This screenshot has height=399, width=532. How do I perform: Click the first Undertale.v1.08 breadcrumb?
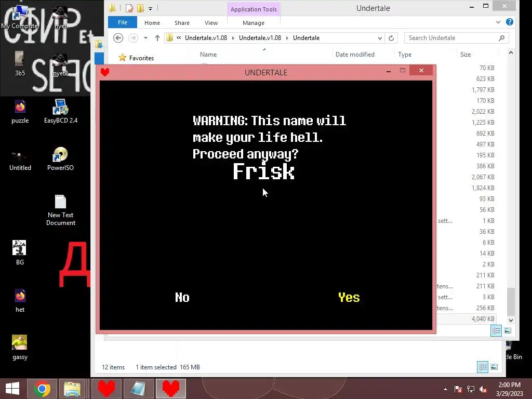click(x=206, y=38)
